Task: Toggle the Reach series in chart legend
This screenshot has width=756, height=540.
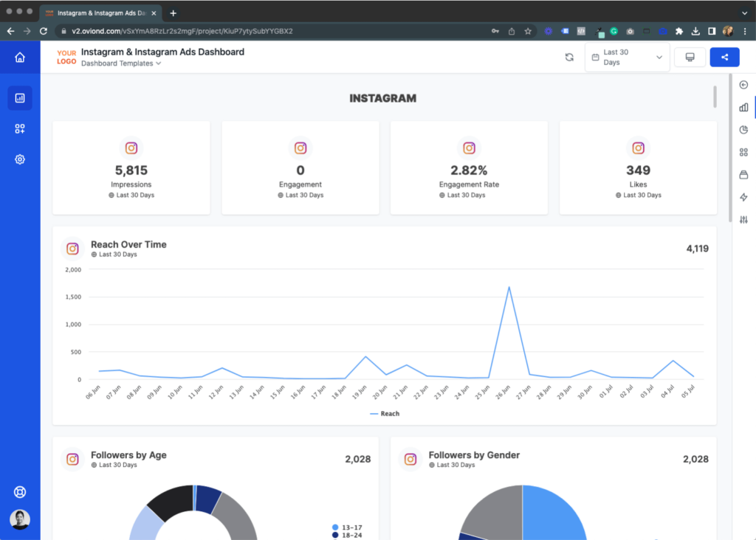Action: click(385, 413)
